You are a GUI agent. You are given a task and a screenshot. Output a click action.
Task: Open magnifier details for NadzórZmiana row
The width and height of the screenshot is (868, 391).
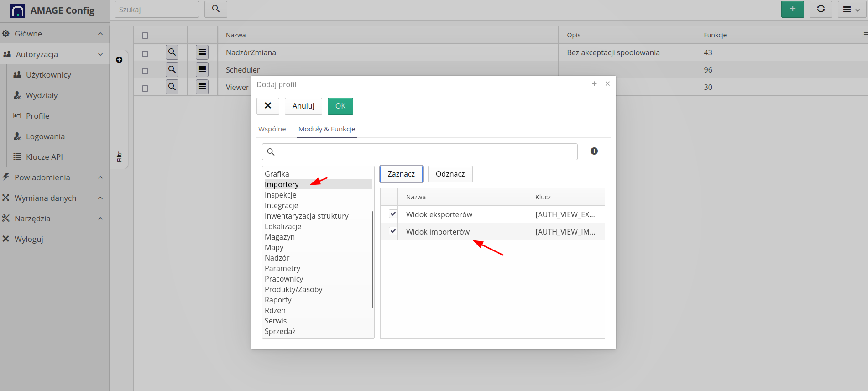pyautogui.click(x=172, y=52)
